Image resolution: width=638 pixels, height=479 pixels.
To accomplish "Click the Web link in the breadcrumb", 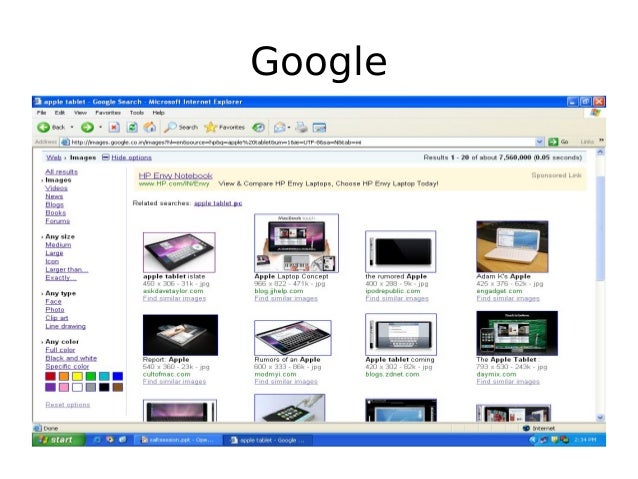I will click(53, 157).
